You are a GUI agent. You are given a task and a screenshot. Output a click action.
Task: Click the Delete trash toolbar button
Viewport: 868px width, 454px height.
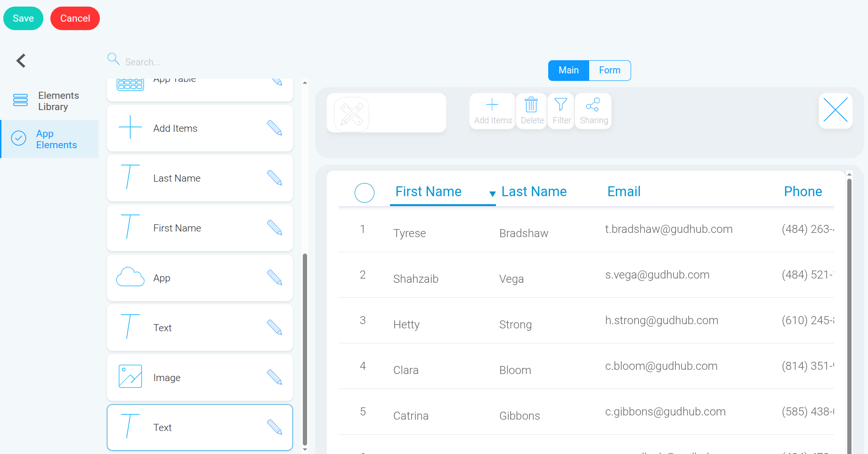tap(532, 111)
